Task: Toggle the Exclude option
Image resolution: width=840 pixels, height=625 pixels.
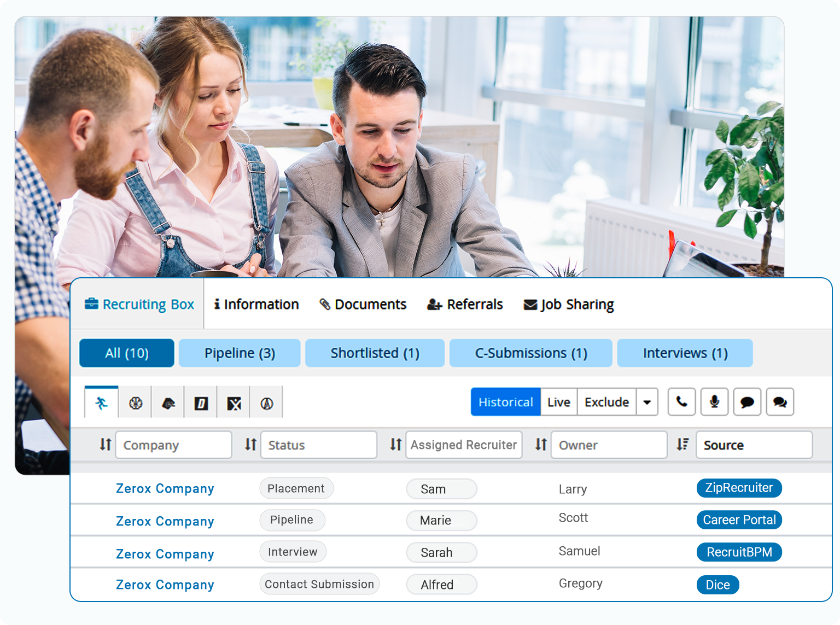Action: 606,402
